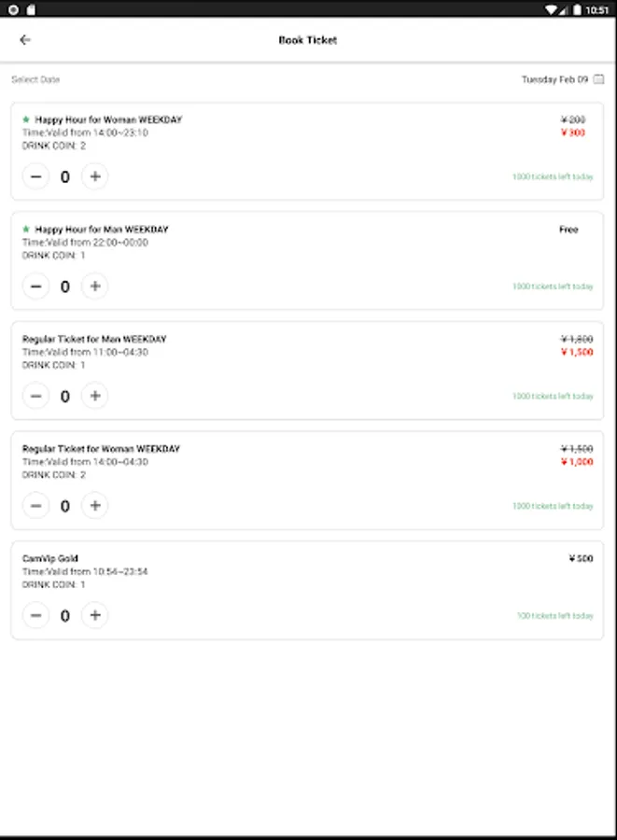Screen dimensions: 617x840
Task: Decrease Happy Hour for Woman ticket count
Action: (35, 176)
